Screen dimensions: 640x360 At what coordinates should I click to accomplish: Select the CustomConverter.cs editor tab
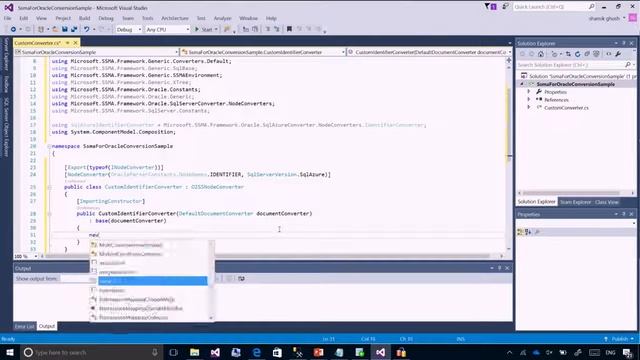click(37, 43)
